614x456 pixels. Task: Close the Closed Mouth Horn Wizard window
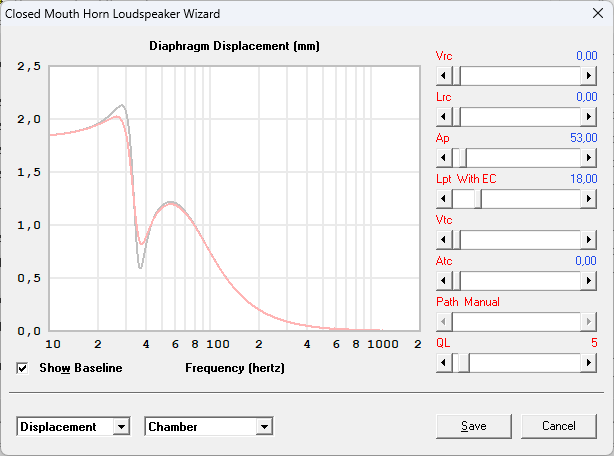(598, 13)
